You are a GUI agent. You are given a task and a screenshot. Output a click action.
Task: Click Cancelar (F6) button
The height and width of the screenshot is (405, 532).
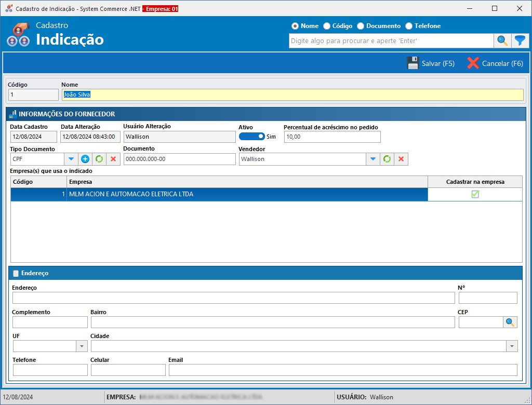(495, 63)
